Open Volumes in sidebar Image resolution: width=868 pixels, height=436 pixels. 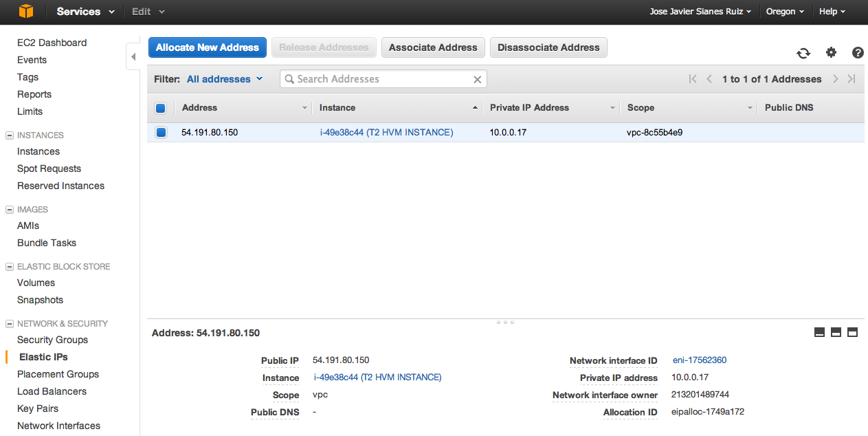coord(36,283)
